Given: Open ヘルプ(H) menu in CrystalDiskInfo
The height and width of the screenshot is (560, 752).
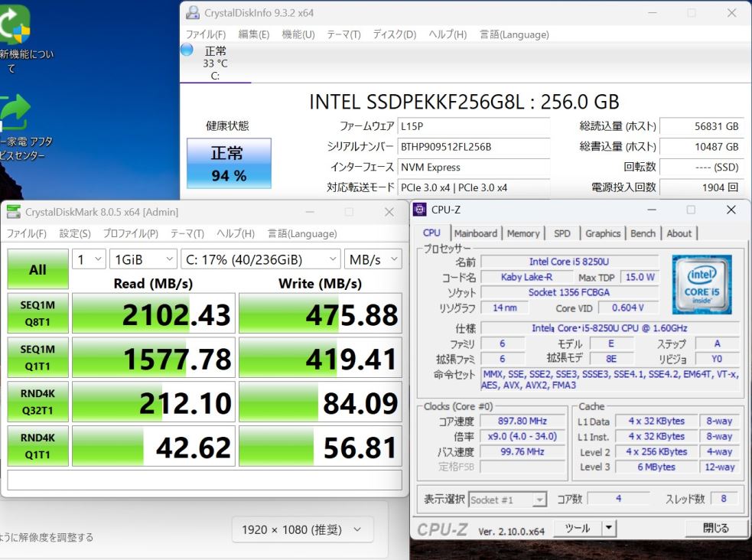Looking at the screenshot, I should 448,34.
